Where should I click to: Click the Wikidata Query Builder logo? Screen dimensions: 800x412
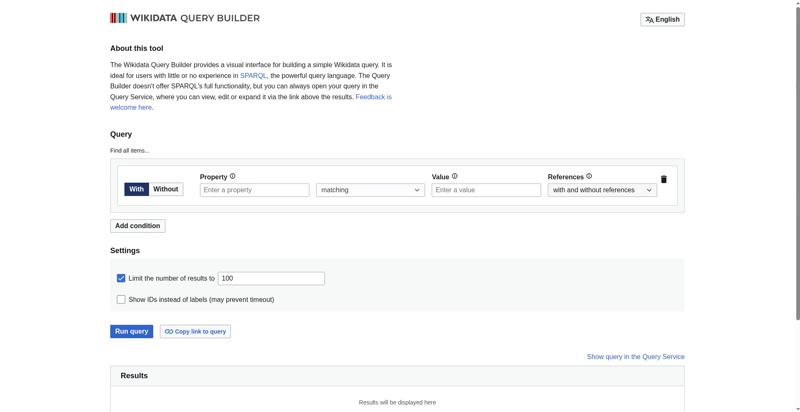(x=185, y=18)
